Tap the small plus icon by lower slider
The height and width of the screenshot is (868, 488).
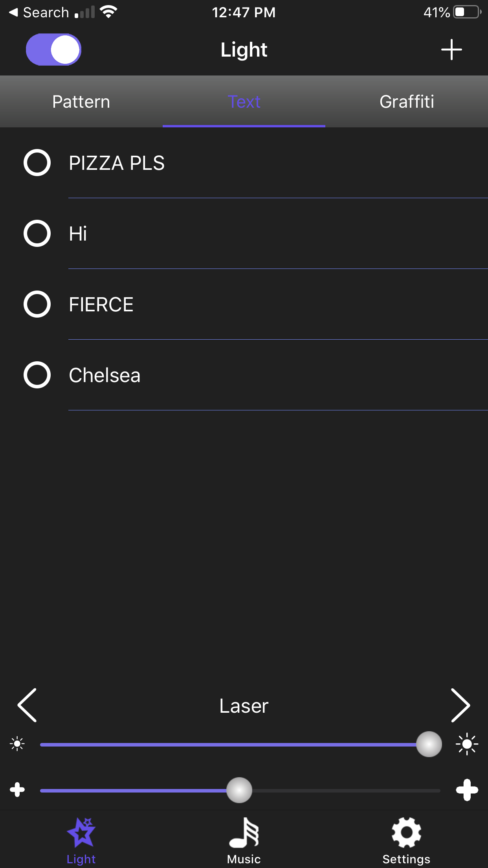tap(17, 789)
